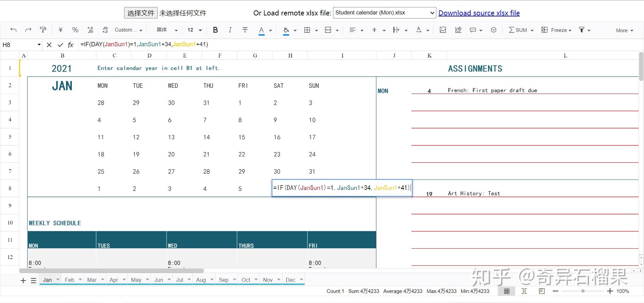Increase decimal places

click(x=105, y=30)
